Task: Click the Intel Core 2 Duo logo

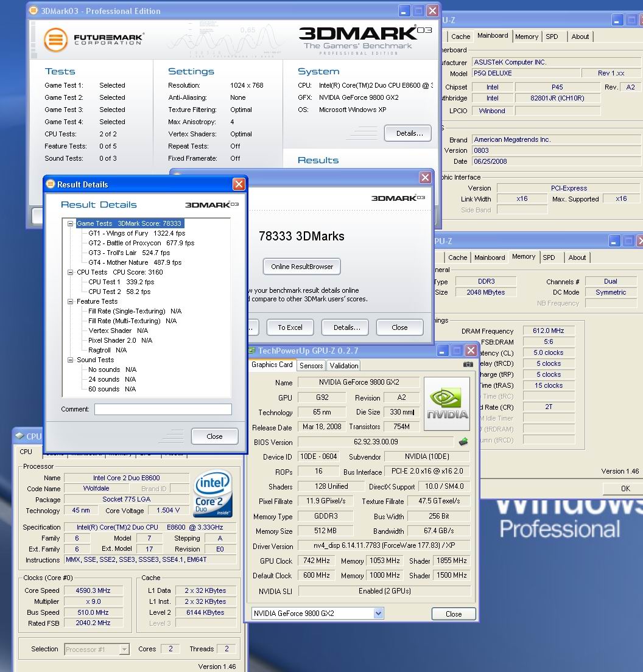Action: pos(213,493)
